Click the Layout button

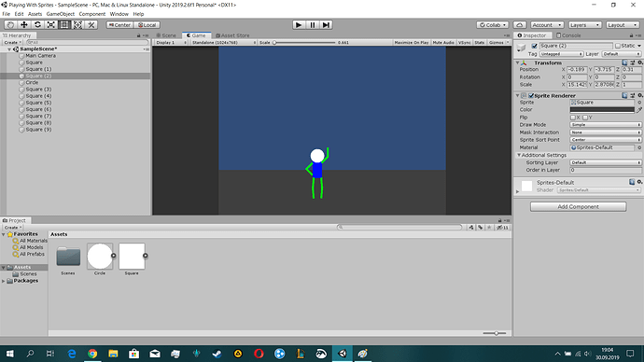(623, 25)
